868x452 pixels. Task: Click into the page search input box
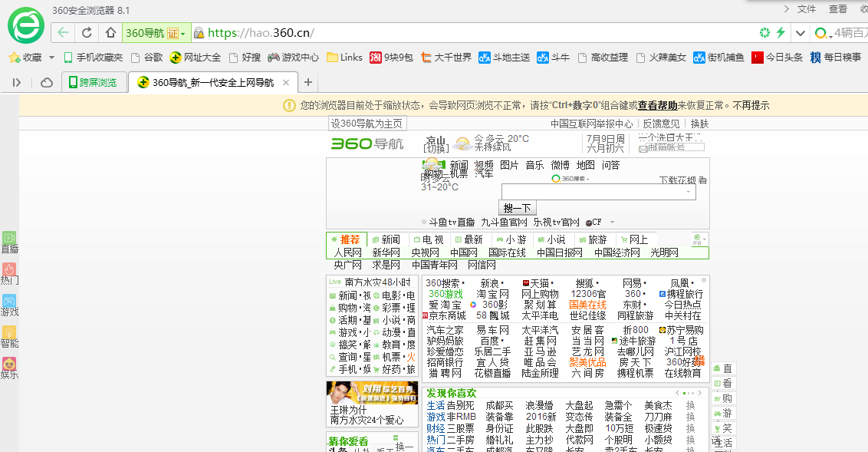(598, 192)
